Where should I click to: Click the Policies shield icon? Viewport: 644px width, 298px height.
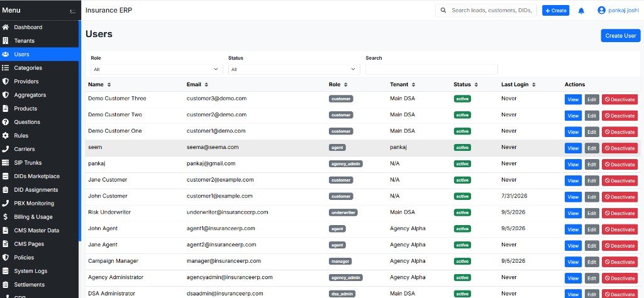pyautogui.click(x=5, y=257)
